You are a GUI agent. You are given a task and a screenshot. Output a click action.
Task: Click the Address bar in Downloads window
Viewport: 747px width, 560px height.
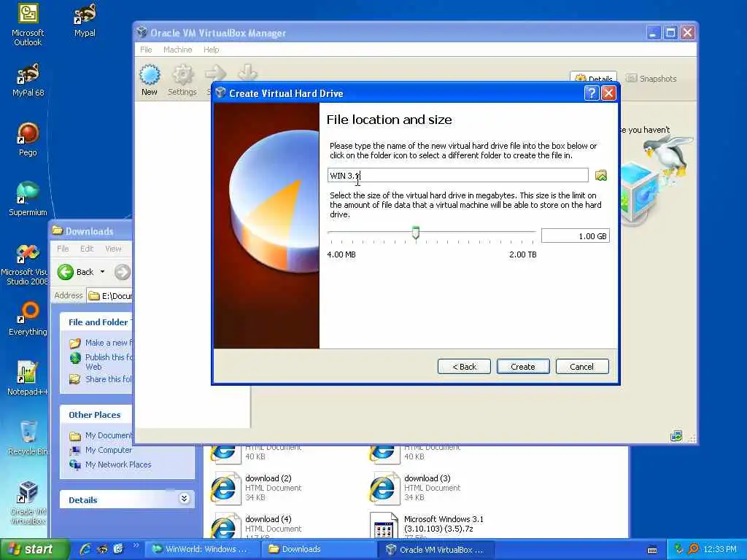[111, 296]
